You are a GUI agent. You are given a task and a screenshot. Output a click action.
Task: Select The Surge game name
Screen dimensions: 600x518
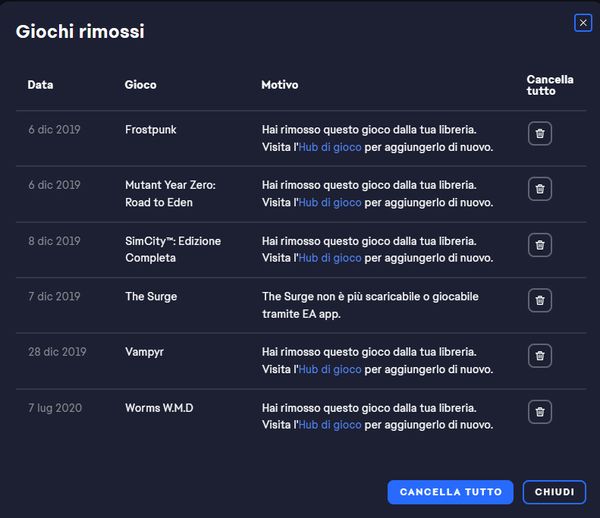150,297
